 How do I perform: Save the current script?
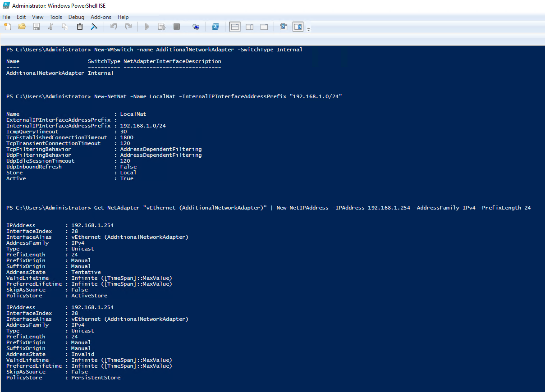pos(37,27)
